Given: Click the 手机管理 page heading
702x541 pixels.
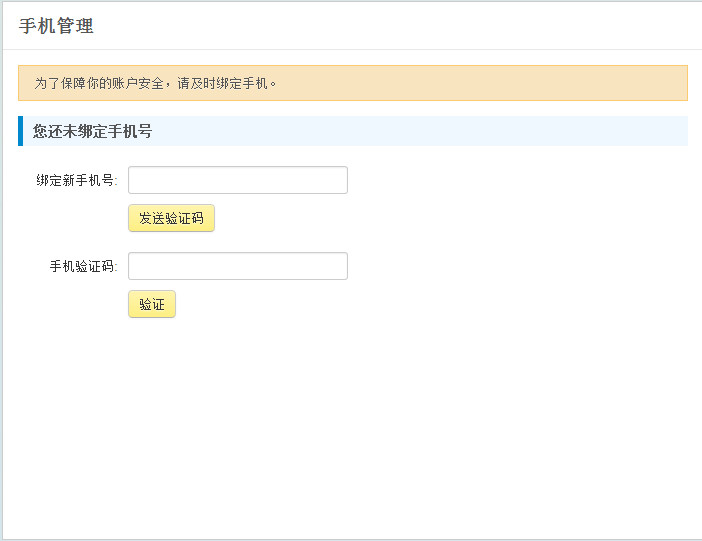Looking at the screenshot, I should [56, 26].
